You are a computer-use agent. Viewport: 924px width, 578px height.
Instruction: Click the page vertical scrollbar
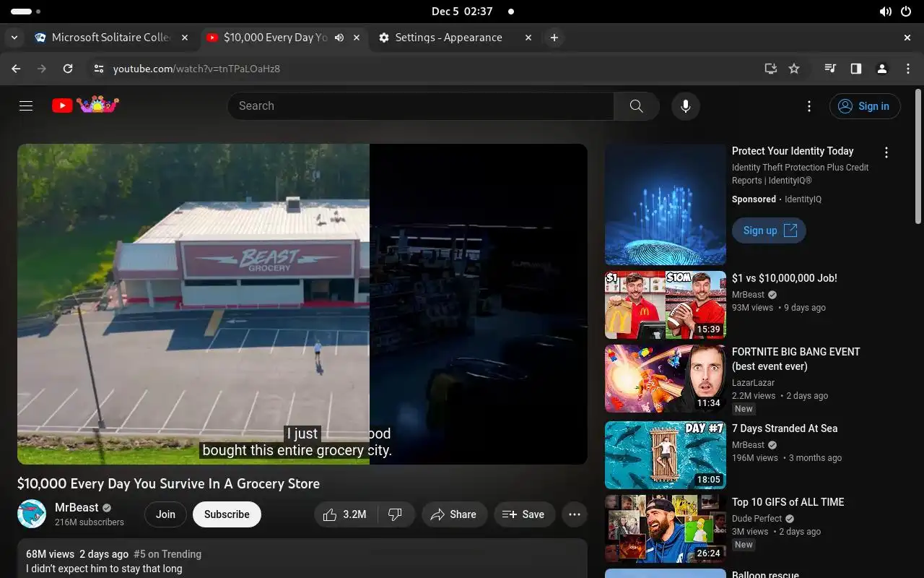[919, 156]
